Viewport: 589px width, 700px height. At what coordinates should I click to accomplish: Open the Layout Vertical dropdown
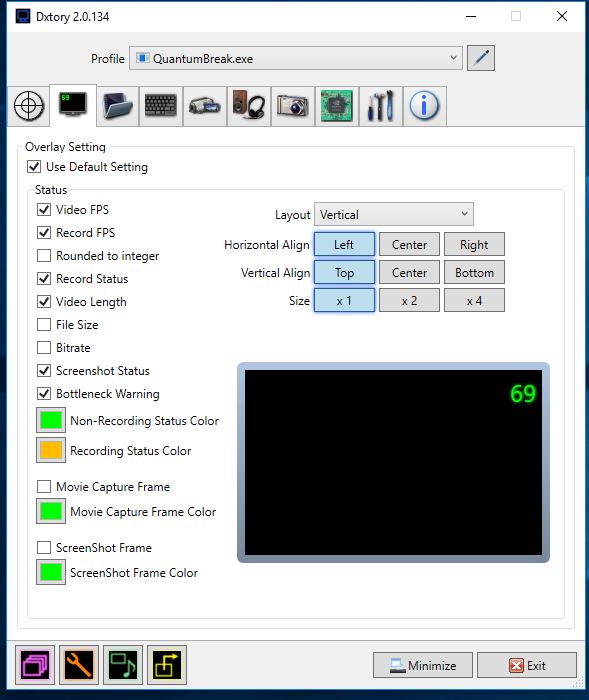pyautogui.click(x=394, y=214)
